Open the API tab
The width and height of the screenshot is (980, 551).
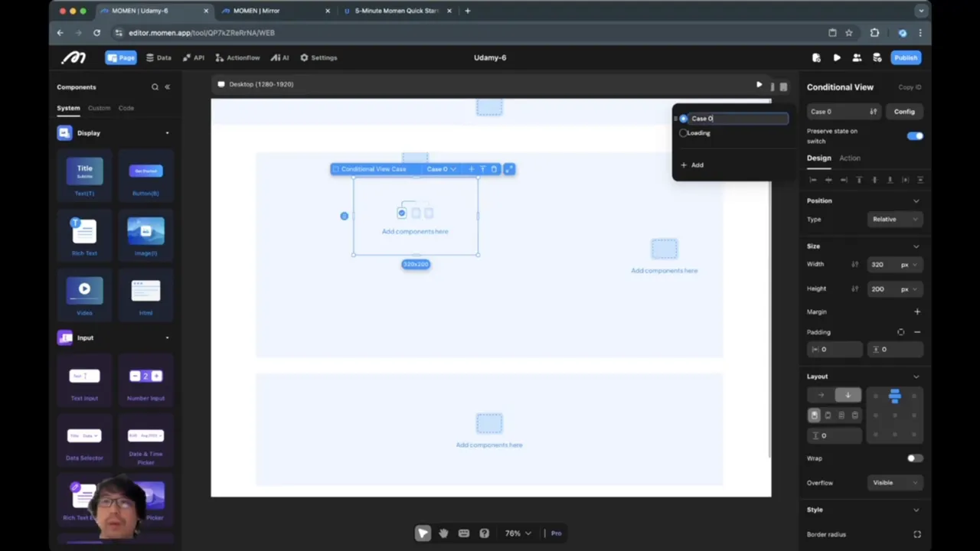click(x=193, y=57)
